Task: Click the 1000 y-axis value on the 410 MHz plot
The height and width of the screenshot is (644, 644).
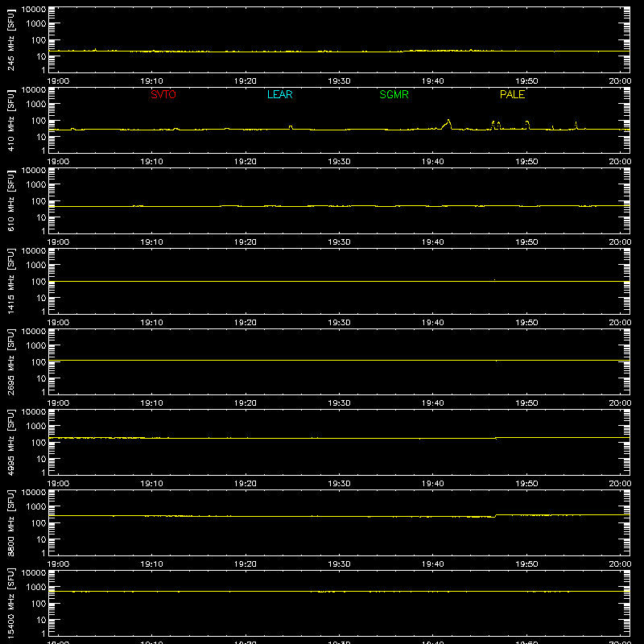Action: click(x=36, y=105)
